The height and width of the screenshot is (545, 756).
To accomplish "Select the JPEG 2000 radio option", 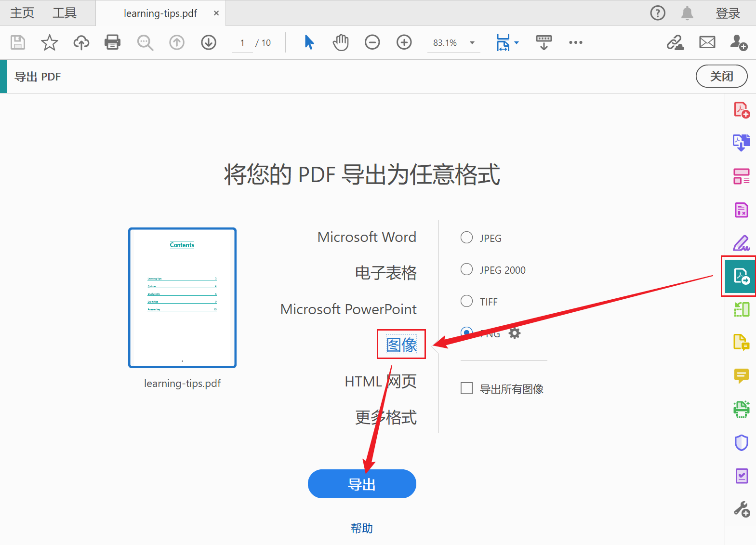I will click(x=466, y=269).
